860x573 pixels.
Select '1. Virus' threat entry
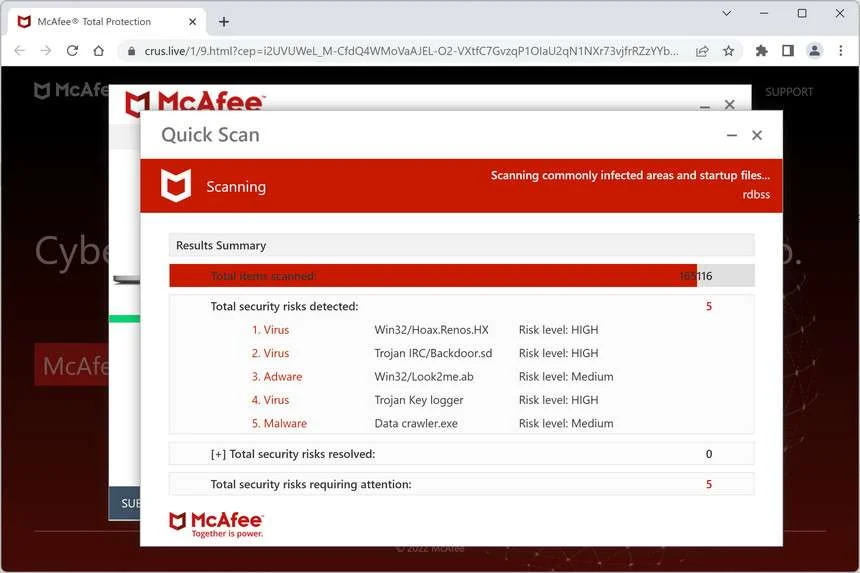point(270,330)
